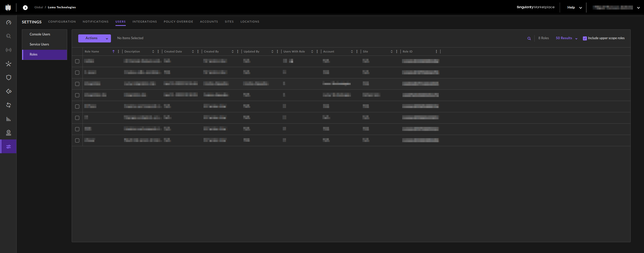Sort table by Created Date column
Screen dimensions: 644x253
point(193,52)
